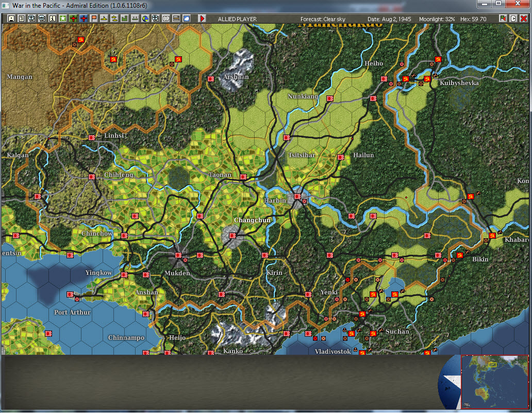This screenshot has width=532, height=413.
Task: Select the Japanese unit beside Chihfeng label
Action: (x=92, y=176)
